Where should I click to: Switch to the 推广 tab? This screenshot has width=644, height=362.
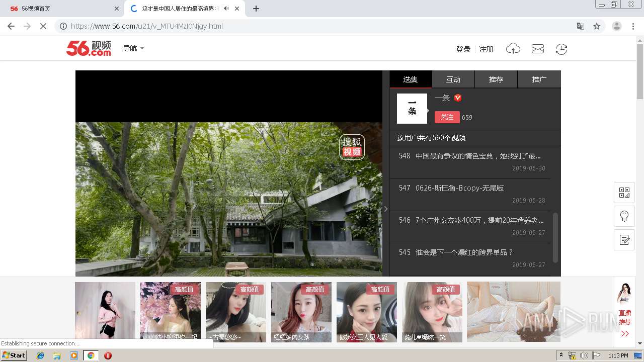click(x=539, y=79)
